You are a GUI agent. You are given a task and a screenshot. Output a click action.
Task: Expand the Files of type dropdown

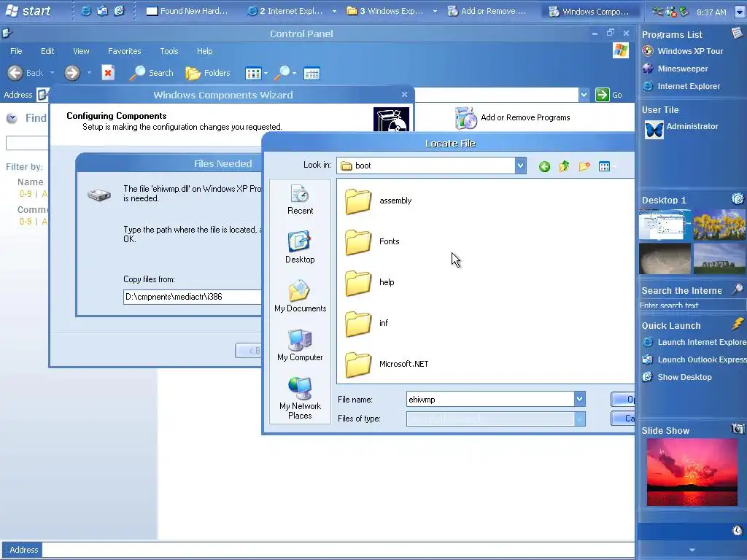click(x=579, y=419)
